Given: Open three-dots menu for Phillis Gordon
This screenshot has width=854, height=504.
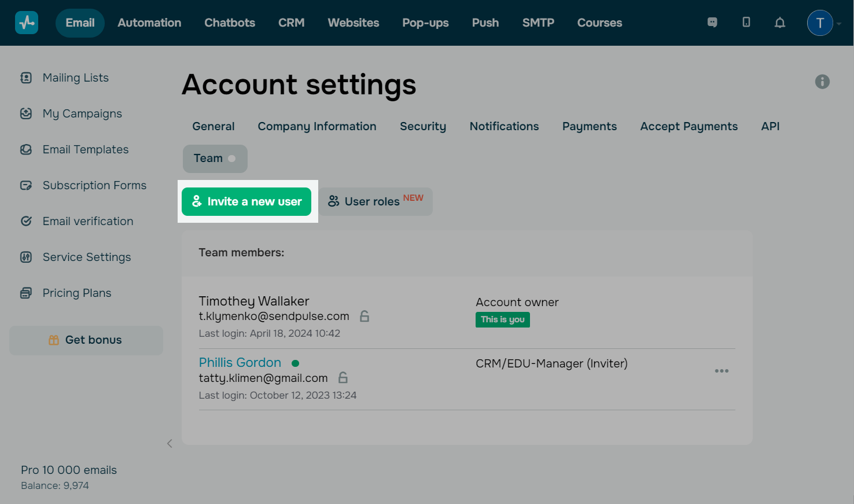Looking at the screenshot, I should click(722, 371).
